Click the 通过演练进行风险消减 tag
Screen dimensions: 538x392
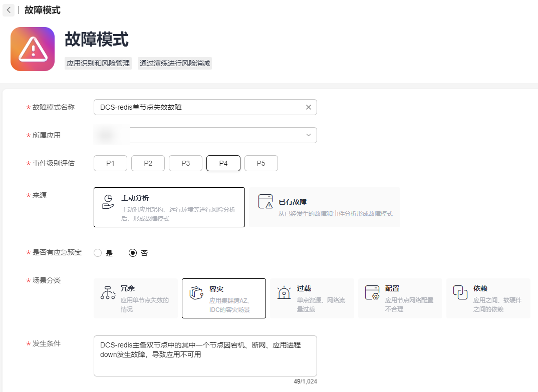pos(175,63)
